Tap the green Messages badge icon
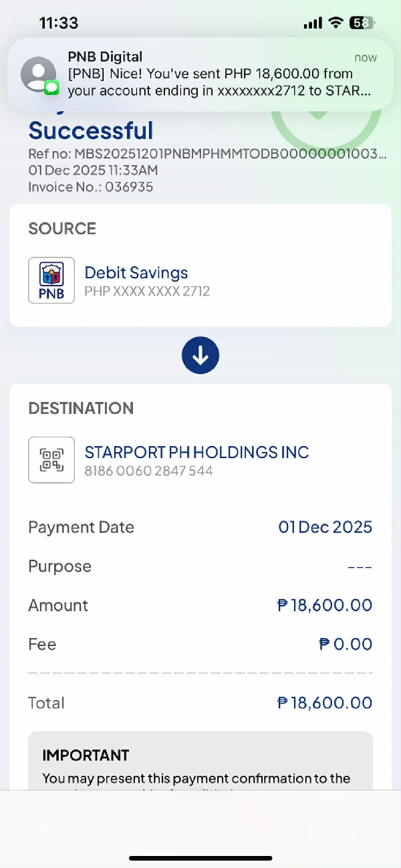401x868 pixels. click(x=51, y=88)
